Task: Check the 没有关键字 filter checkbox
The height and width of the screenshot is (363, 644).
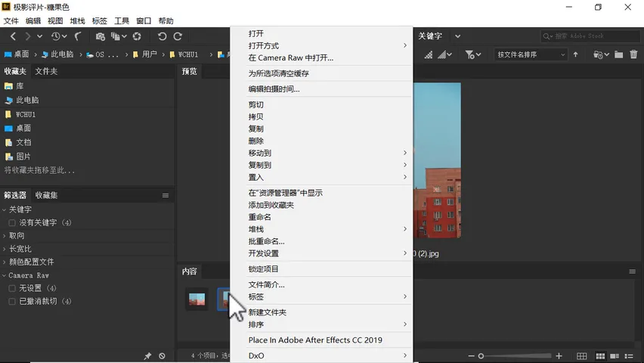Action: coord(12,223)
